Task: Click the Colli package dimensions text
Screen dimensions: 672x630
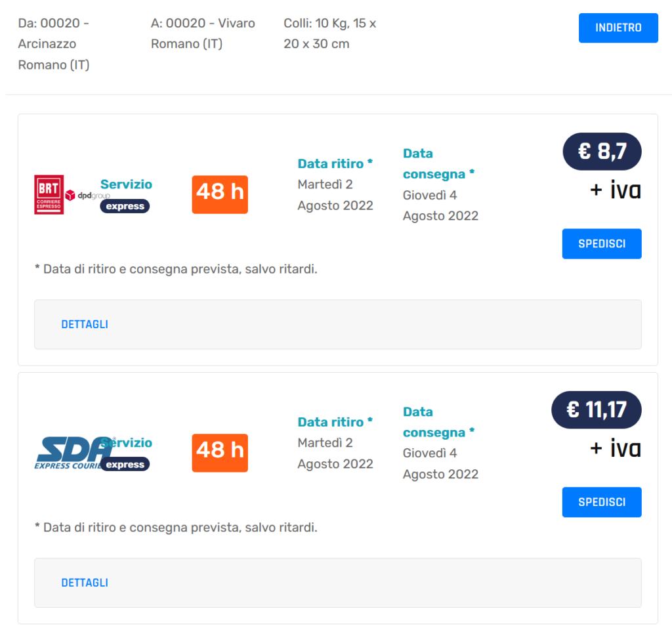Action: 329,33
